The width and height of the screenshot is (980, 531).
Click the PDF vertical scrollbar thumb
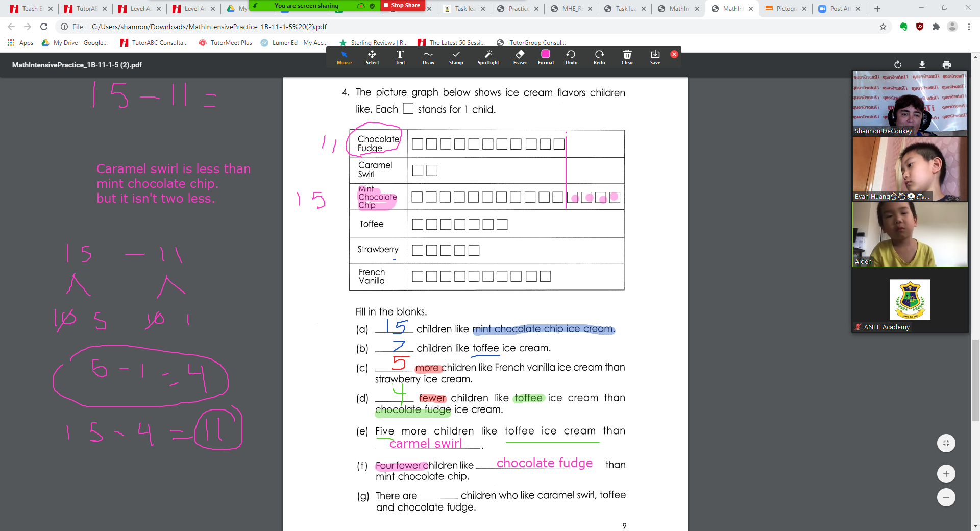tap(975, 380)
